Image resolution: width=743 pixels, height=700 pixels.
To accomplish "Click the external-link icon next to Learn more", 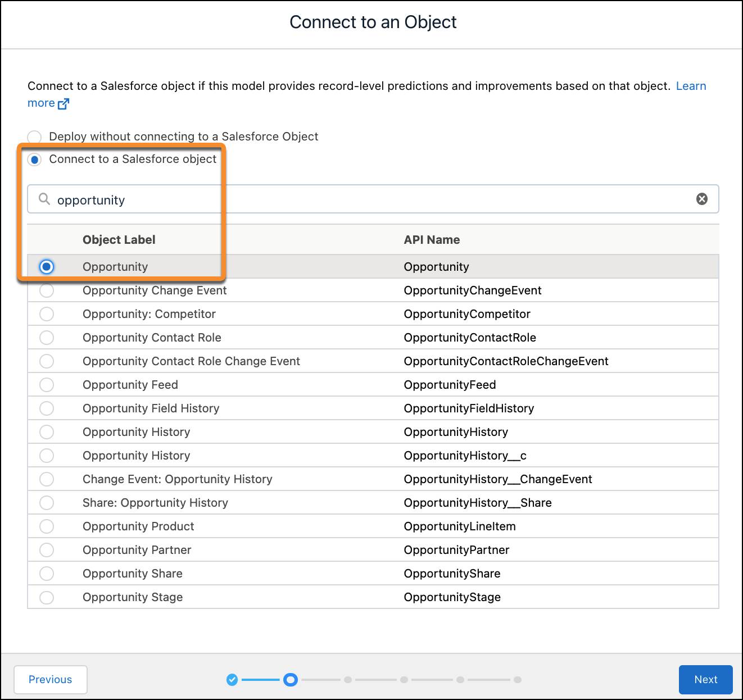I will coord(64,103).
